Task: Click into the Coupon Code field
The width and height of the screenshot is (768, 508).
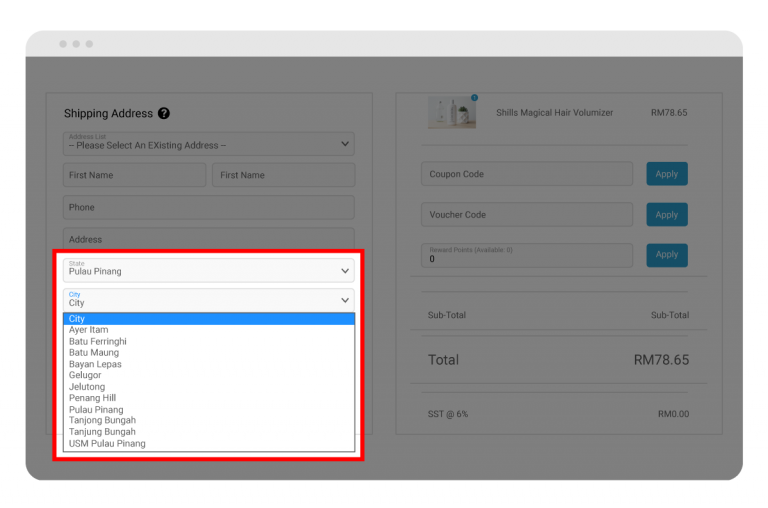Action: click(526, 174)
